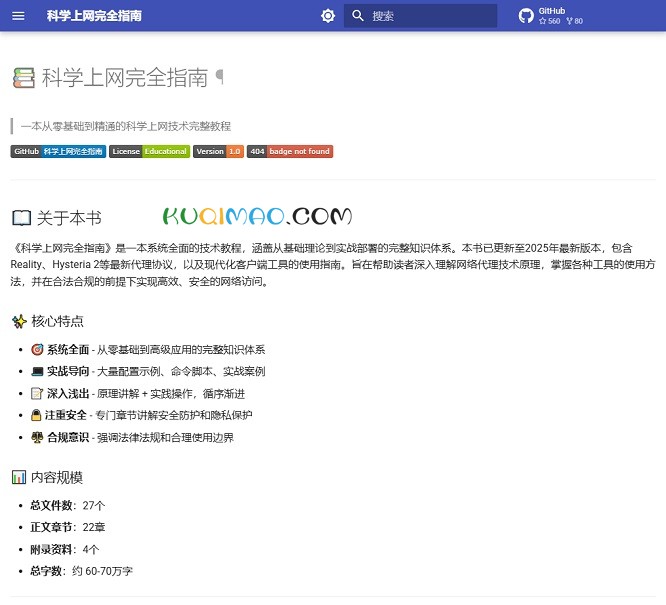Click the line 总文件数: 27个
Viewport: 666px width, 605px height.
(x=68, y=506)
